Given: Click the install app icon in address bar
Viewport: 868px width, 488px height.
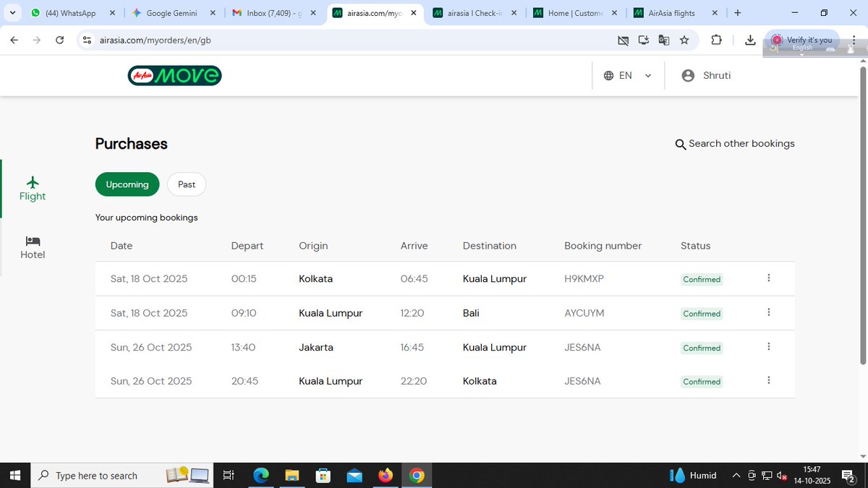Looking at the screenshot, I should [643, 40].
